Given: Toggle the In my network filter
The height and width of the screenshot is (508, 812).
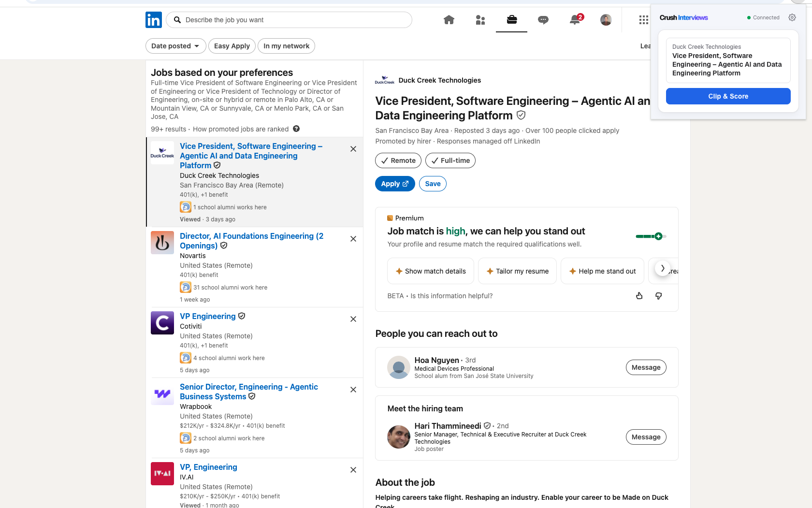Looking at the screenshot, I should (x=287, y=46).
